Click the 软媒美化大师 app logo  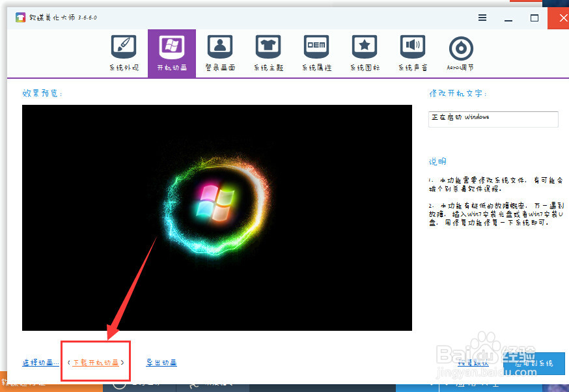[x=21, y=18]
